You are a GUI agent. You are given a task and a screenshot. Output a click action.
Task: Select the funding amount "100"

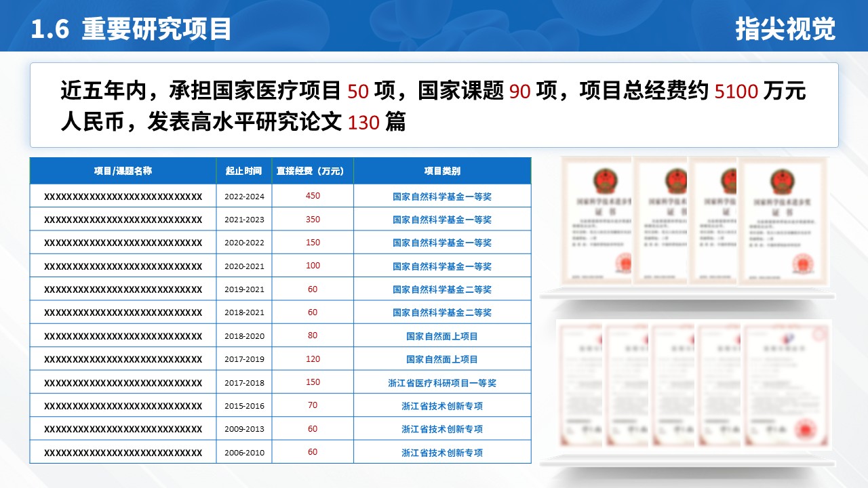[x=313, y=266]
